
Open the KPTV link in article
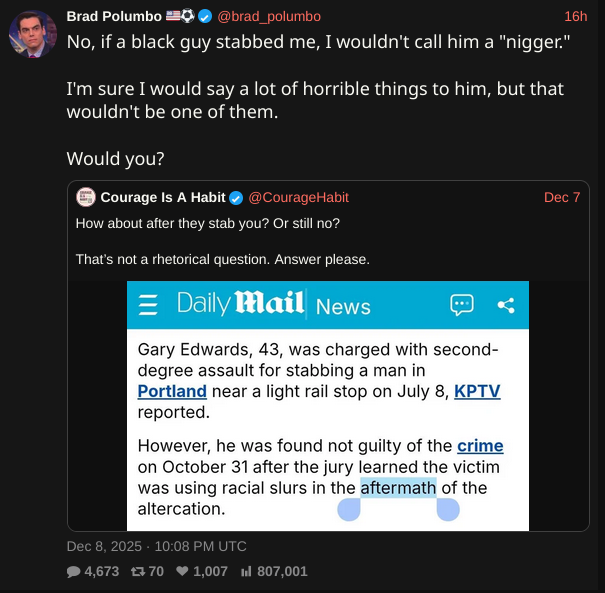pyautogui.click(x=477, y=391)
